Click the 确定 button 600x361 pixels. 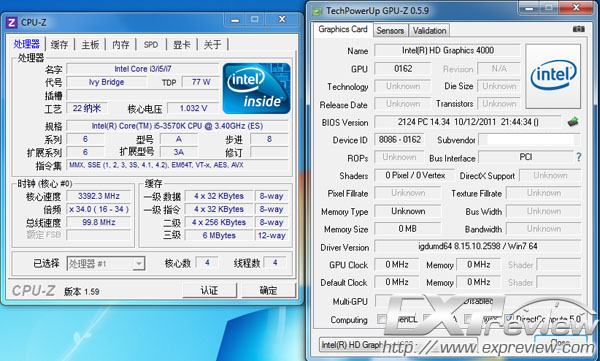point(268,291)
